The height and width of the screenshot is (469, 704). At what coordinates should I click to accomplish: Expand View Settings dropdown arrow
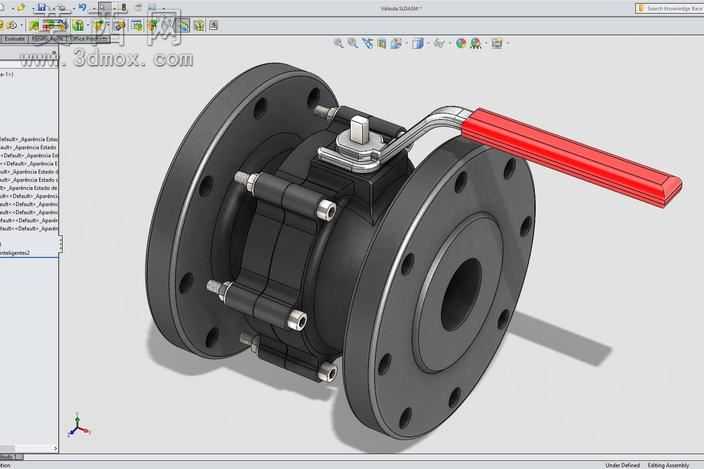pos(508,44)
